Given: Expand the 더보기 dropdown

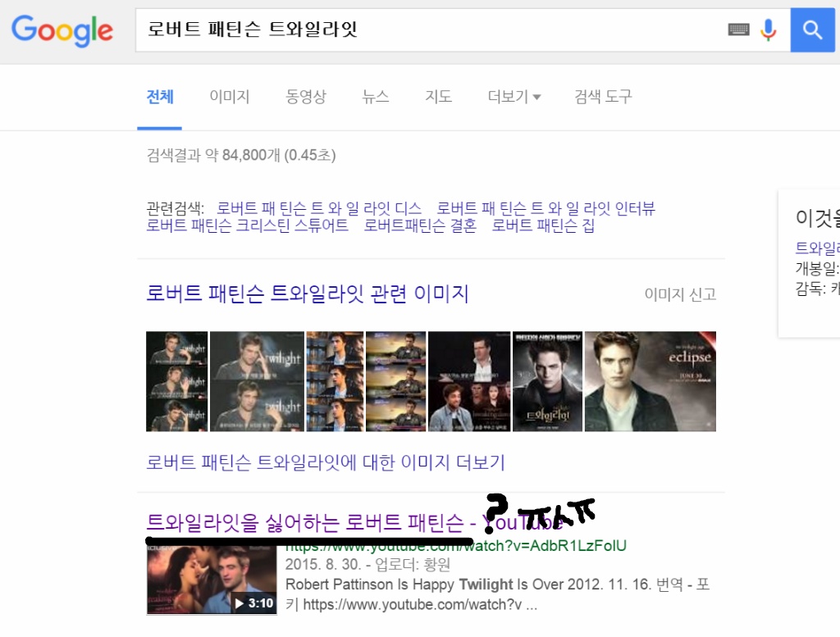Looking at the screenshot, I should (x=514, y=97).
